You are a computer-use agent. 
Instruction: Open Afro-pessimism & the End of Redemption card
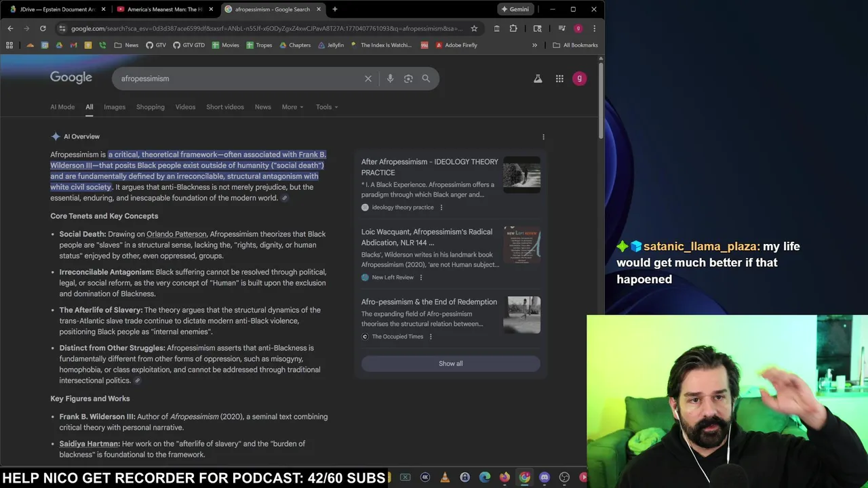[451, 318]
